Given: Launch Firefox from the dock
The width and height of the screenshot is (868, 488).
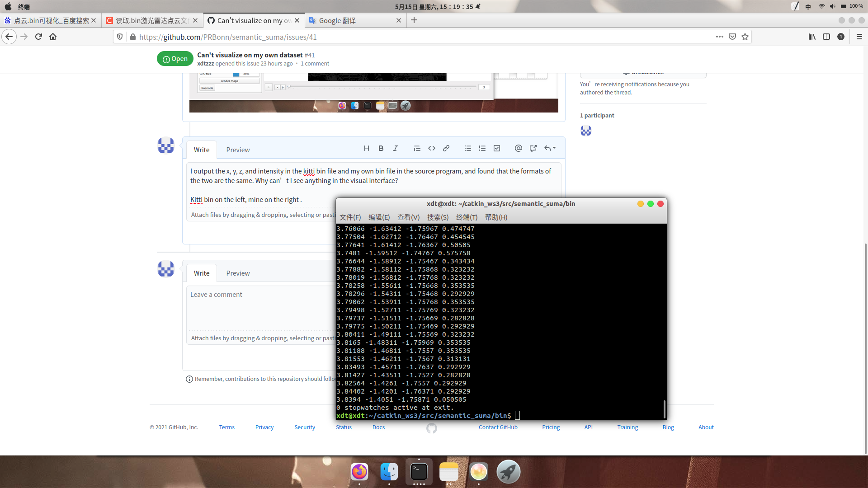Looking at the screenshot, I should tap(359, 472).
